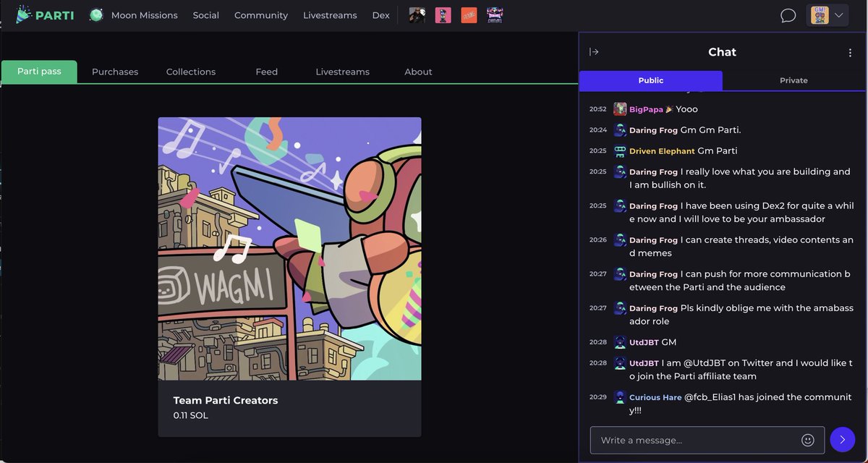Screen dimensions: 868x463
Task: Click the Chat panel heading
Action: click(x=722, y=52)
